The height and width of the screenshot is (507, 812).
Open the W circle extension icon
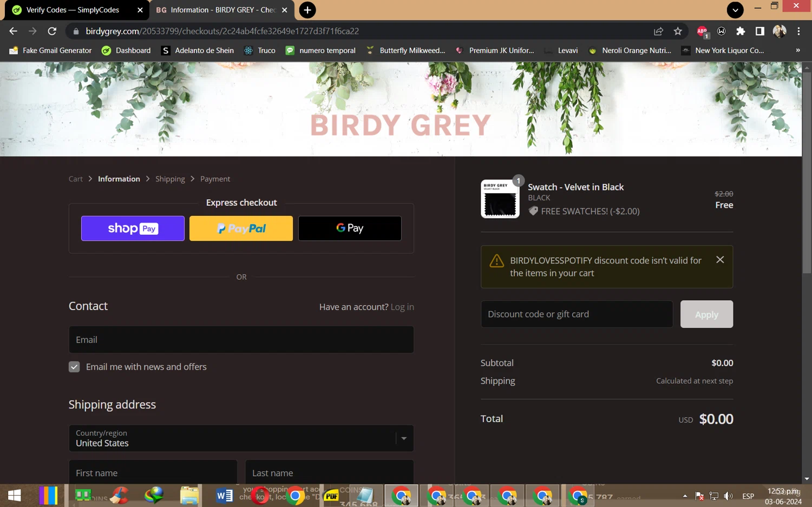tap(721, 31)
